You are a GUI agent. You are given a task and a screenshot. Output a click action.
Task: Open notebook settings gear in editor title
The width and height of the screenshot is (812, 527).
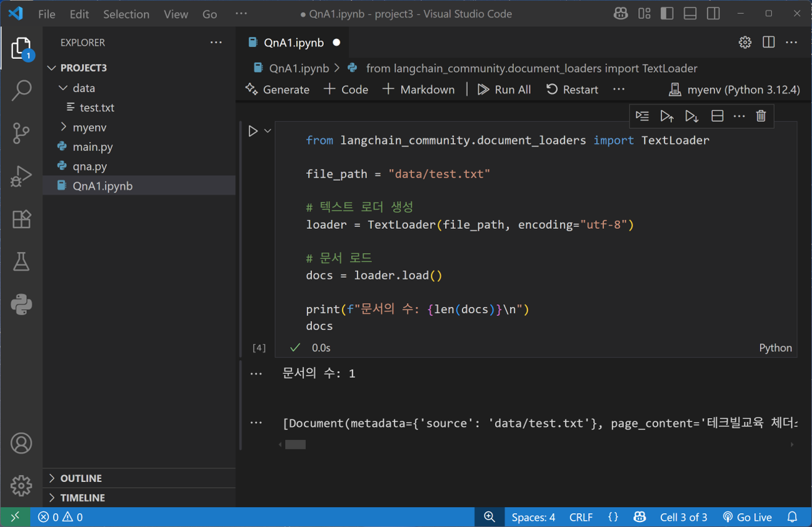(744, 43)
